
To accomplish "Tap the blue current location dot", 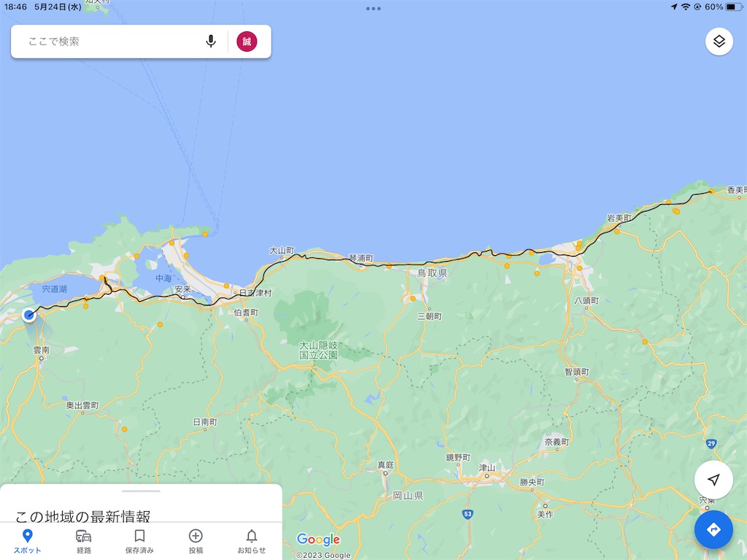I will [x=29, y=315].
